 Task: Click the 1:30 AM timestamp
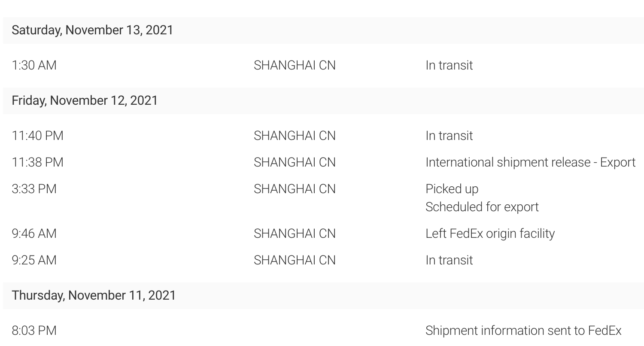click(34, 65)
